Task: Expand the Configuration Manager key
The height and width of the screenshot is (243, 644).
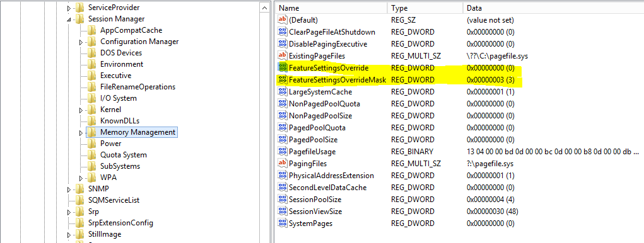Action: 81,42
